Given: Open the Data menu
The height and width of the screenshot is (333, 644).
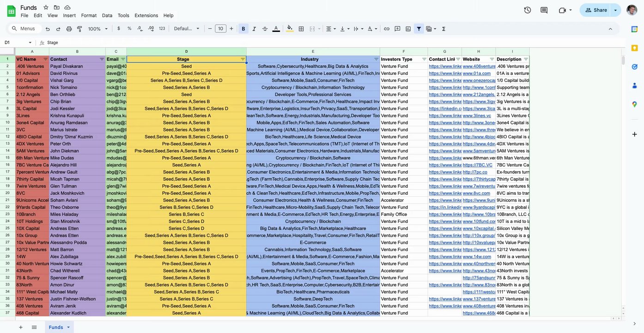Looking at the screenshot, I should pos(107,15).
